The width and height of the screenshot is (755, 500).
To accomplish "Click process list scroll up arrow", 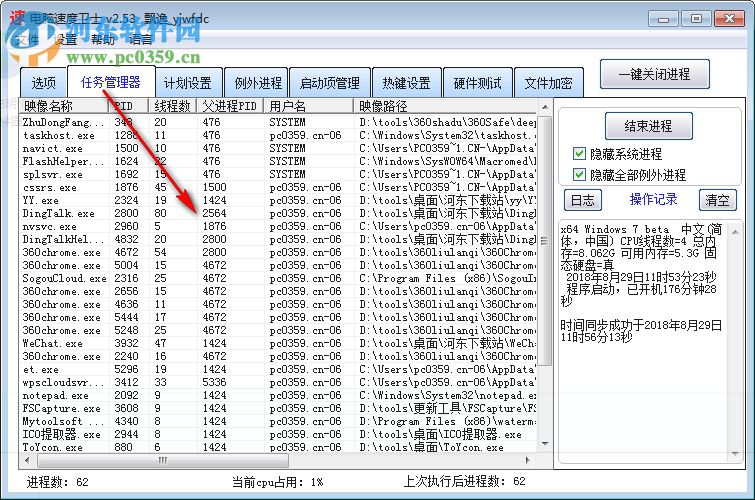I will (x=545, y=106).
